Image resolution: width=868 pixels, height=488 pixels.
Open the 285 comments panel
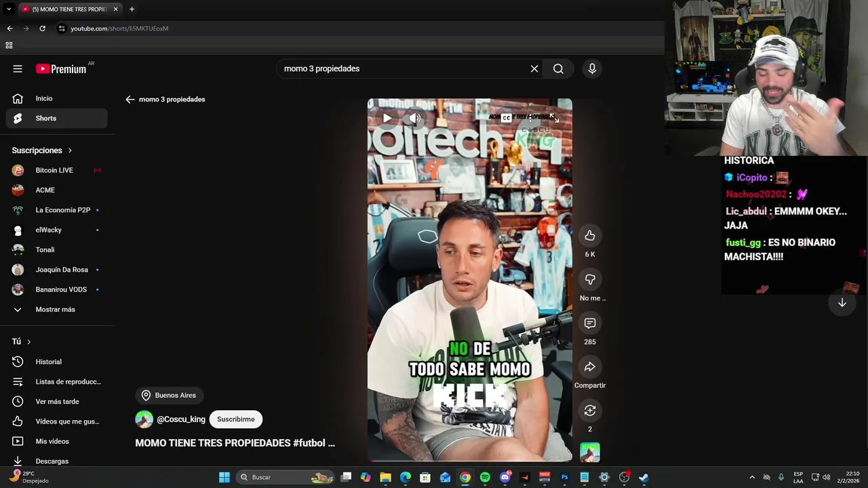(590, 323)
